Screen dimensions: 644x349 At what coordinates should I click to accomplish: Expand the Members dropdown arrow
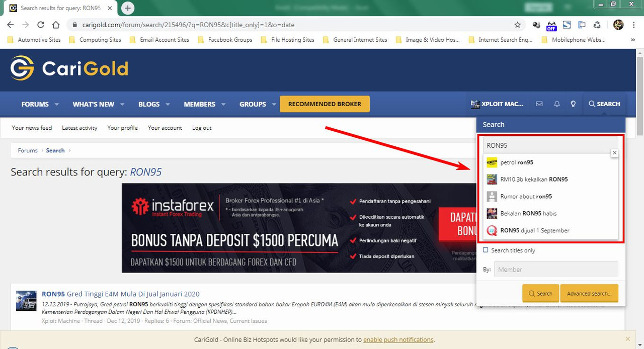223,104
